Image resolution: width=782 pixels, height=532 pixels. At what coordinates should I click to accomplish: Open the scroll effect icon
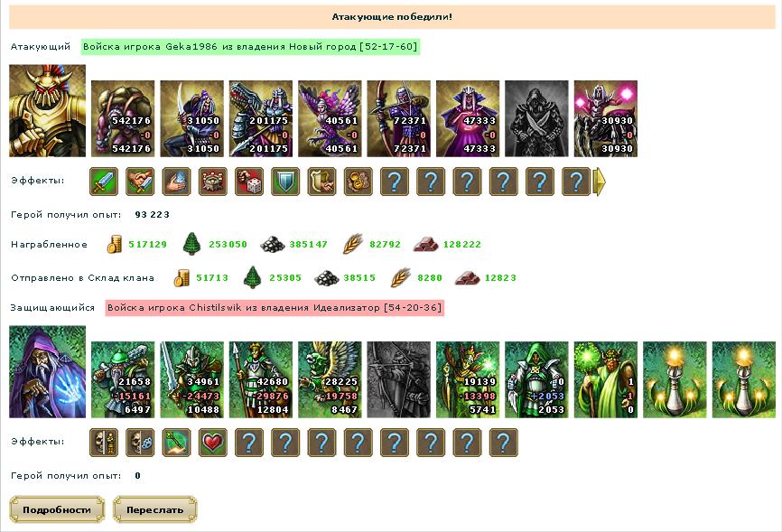pos(322,182)
